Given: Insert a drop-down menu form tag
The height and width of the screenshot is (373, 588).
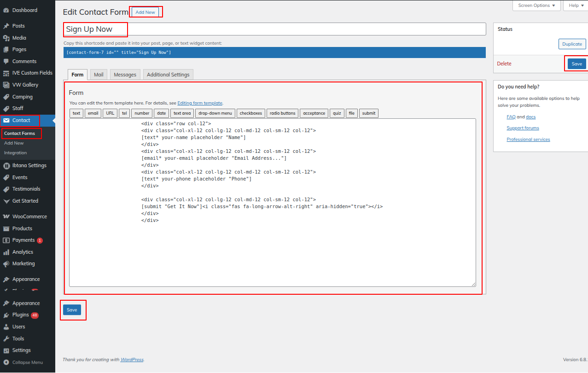Looking at the screenshot, I should (215, 113).
